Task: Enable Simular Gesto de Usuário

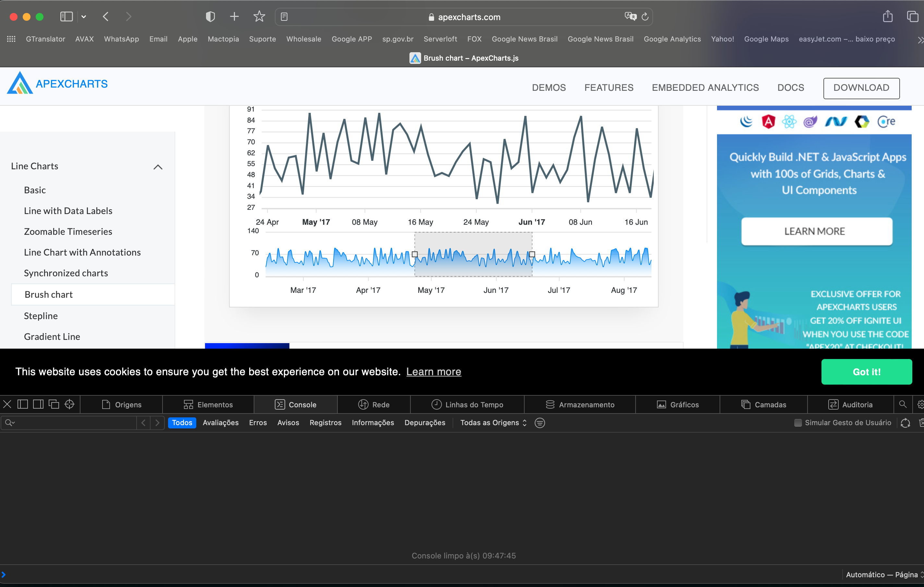Action: tap(798, 422)
